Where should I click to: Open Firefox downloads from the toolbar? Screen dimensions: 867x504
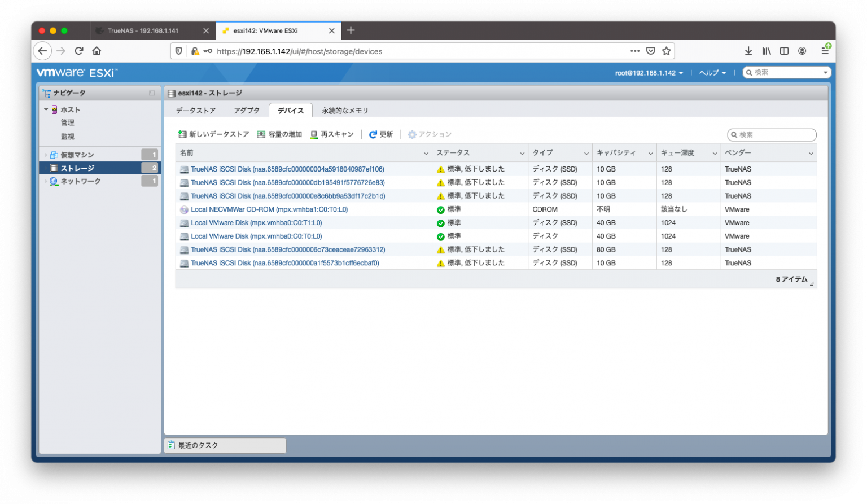[x=748, y=51]
